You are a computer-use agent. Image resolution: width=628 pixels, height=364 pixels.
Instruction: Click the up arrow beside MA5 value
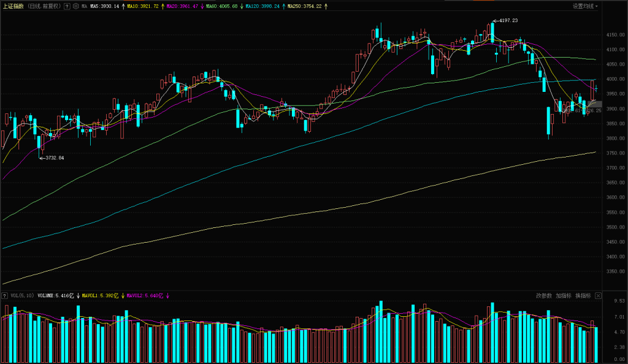(x=123, y=6)
